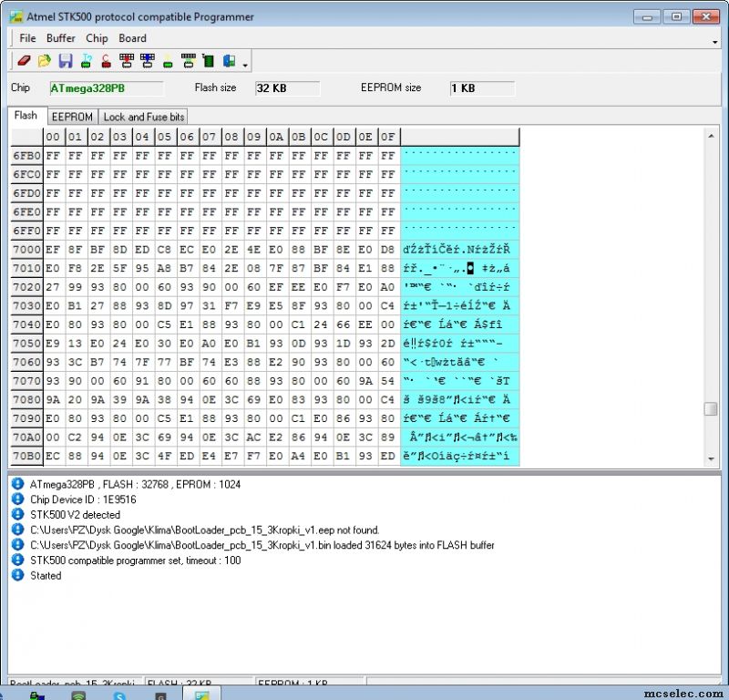The image size is (729, 700).
Task: Expand the toolbar overflow arrow after the exit icon
Action: [x=245, y=65]
